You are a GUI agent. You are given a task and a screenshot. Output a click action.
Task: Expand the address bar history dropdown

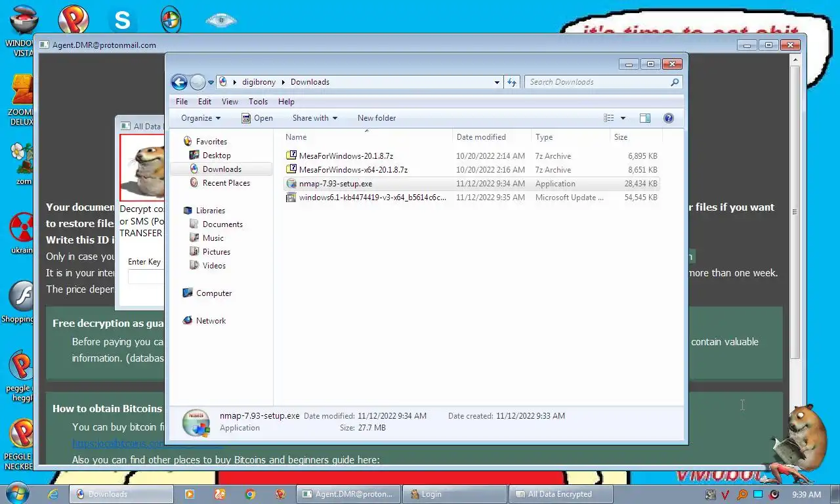tap(497, 82)
